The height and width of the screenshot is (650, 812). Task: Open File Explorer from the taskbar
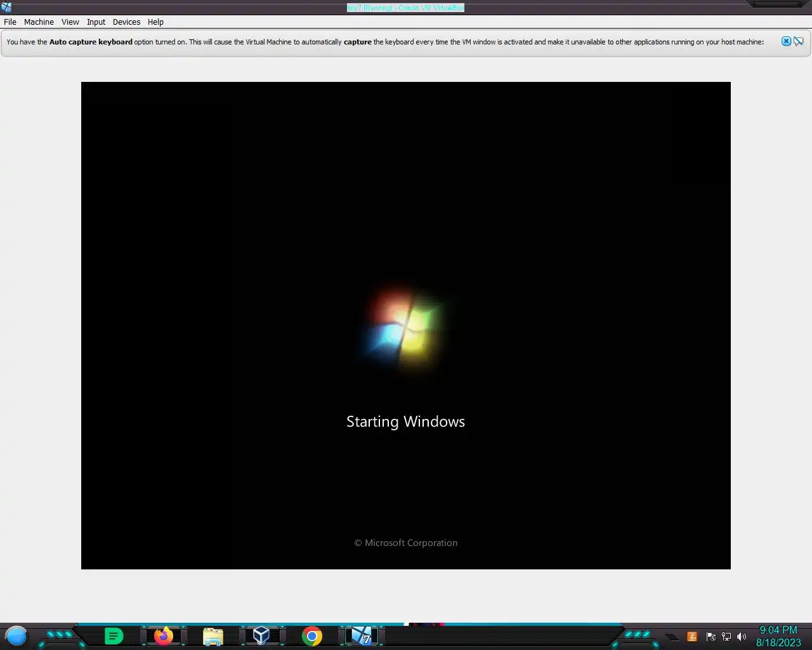point(213,636)
